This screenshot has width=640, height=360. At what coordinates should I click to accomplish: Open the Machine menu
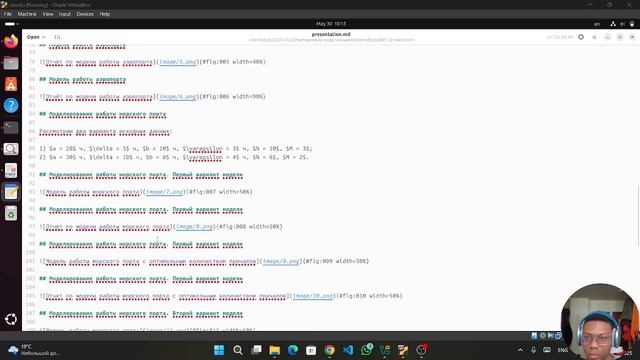pos(27,14)
